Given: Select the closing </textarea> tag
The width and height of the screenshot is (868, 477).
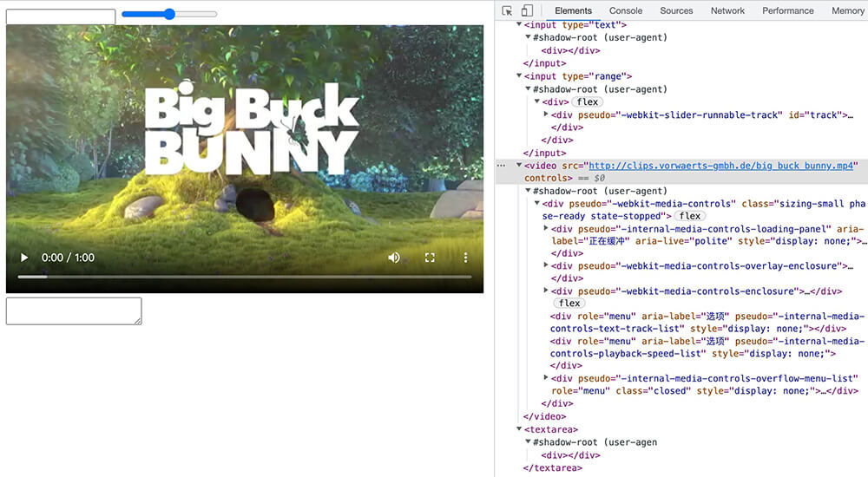Looking at the screenshot, I should [552, 467].
